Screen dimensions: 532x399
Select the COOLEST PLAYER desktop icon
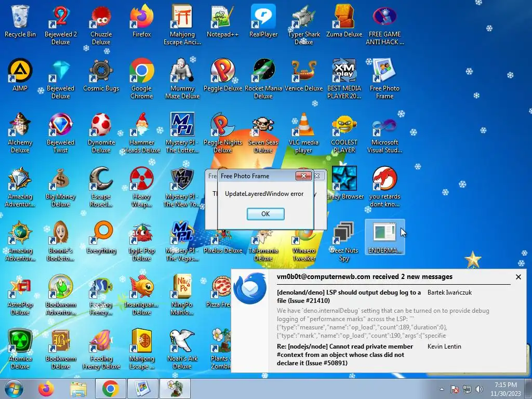(344, 134)
